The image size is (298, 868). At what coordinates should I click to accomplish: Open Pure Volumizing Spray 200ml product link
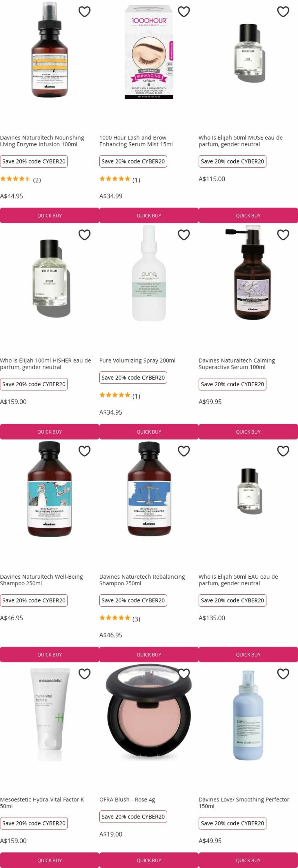point(137,360)
